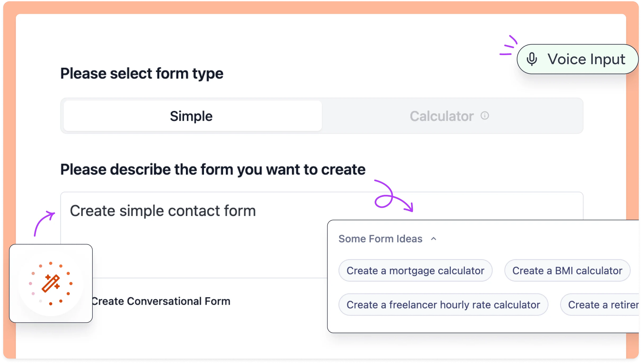Click the magic wand generate icon

pyautogui.click(x=51, y=284)
